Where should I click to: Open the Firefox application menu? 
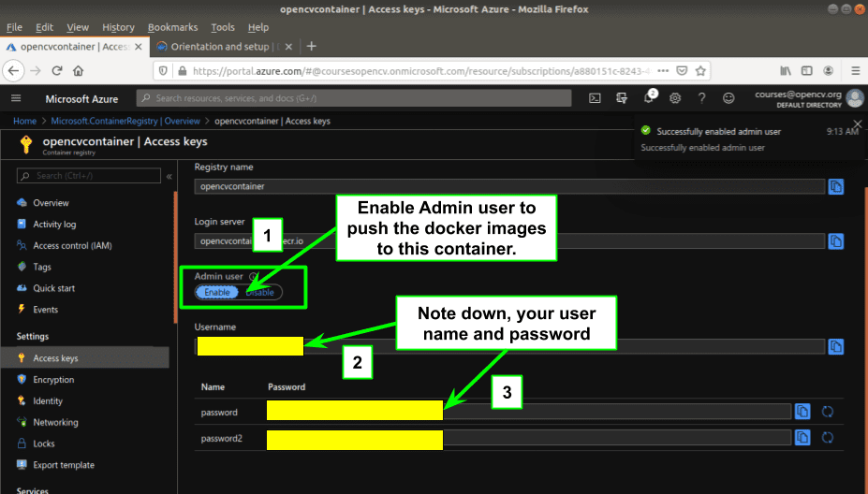click(x=855, y=71)
